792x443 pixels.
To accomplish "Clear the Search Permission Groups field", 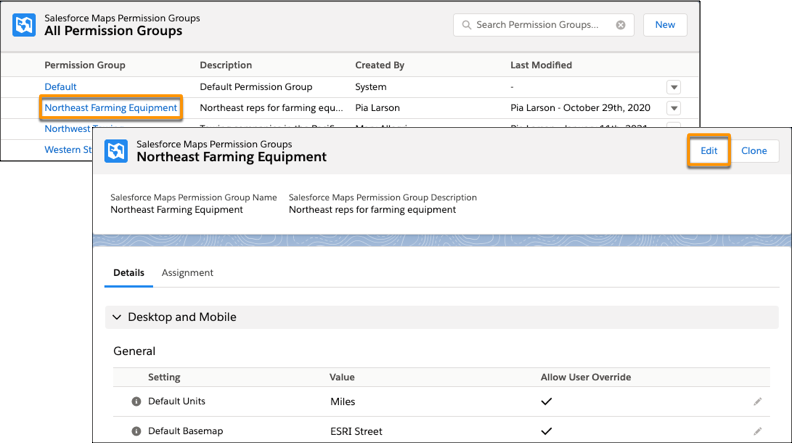I will pyautogui.click(x=620, y=25).
